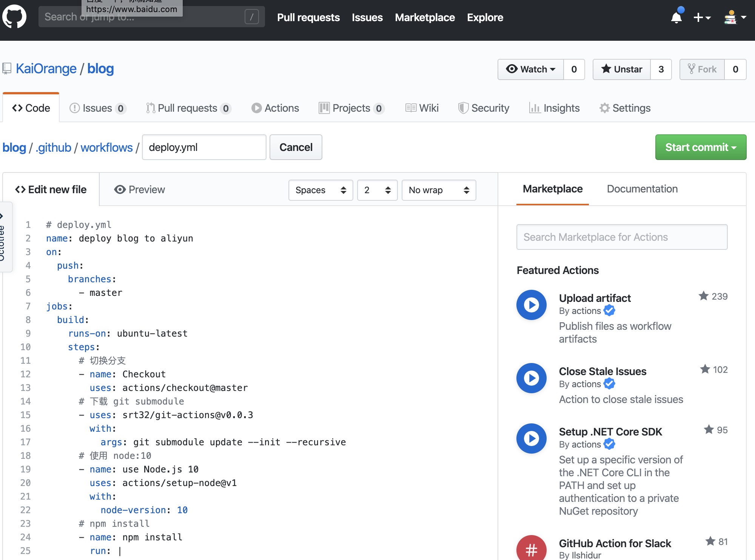The image size is (755, 560).
Task: Open the blog repository title link
Action: (x=100, y=69)
